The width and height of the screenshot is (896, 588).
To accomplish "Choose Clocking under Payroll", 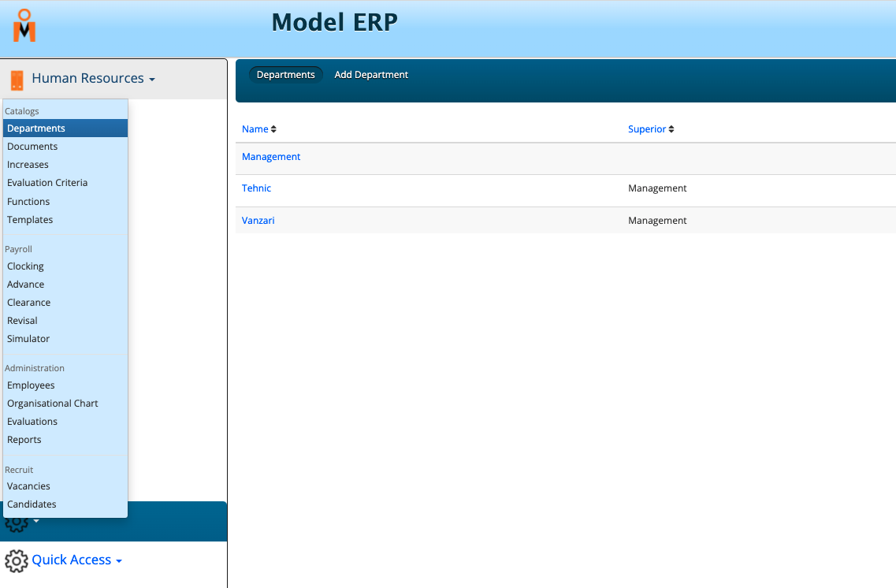I will [25, 266].
